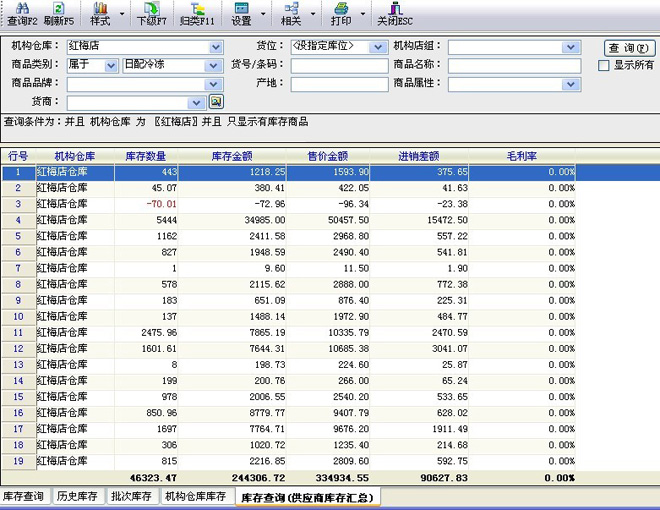Click the 查询(F) search button

630,48
